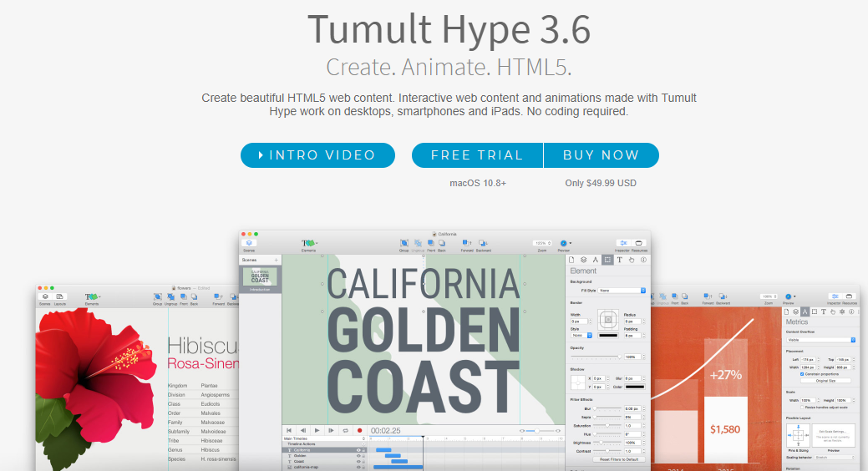Toggle the loop playback button
This screenshot has width=868, height=471.
coord(345,431)
